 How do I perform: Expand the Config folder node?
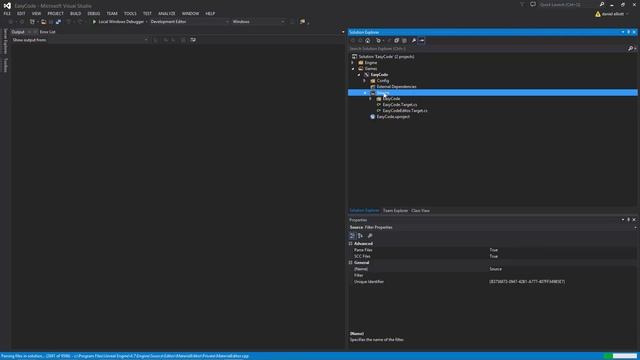click(x=365, y=81)
